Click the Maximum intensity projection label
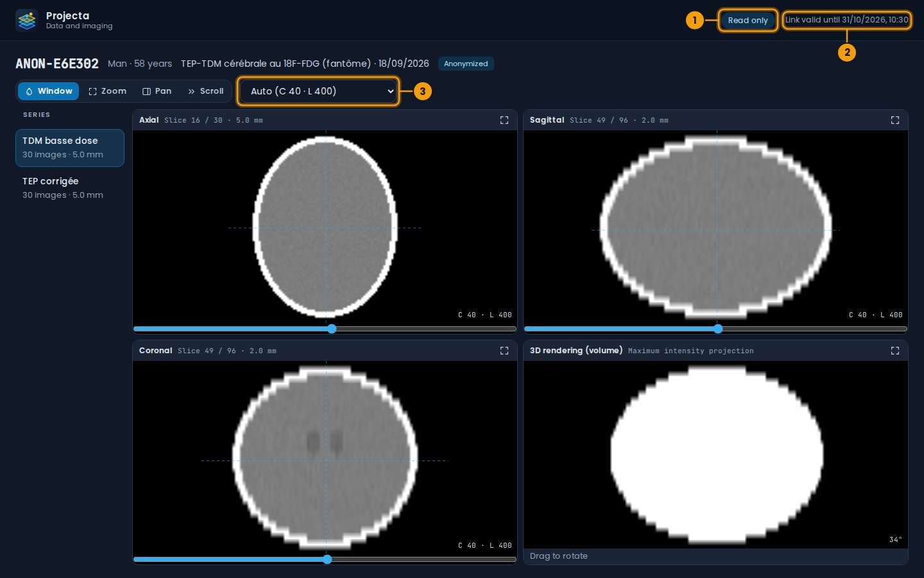The image size is (924, 578). 690,351
